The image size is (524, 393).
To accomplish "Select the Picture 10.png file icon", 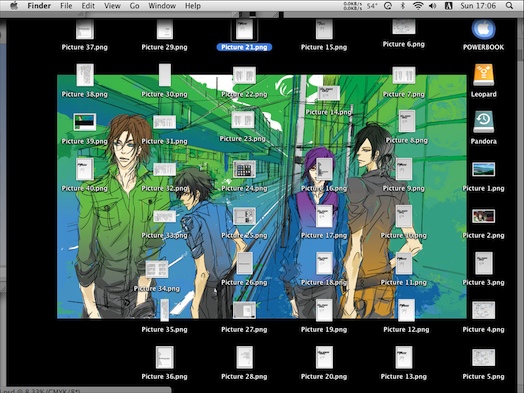I will click(x=404, y=216).
